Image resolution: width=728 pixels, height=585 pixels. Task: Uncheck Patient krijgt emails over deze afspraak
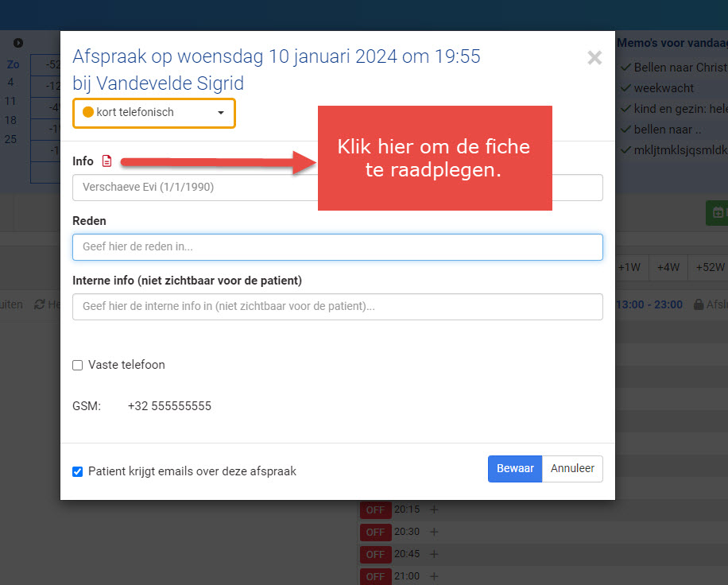click(x=78, y=471)
